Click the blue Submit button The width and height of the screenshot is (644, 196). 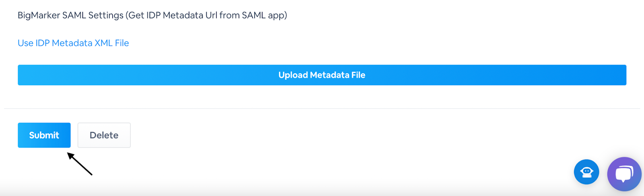[44, 135]
